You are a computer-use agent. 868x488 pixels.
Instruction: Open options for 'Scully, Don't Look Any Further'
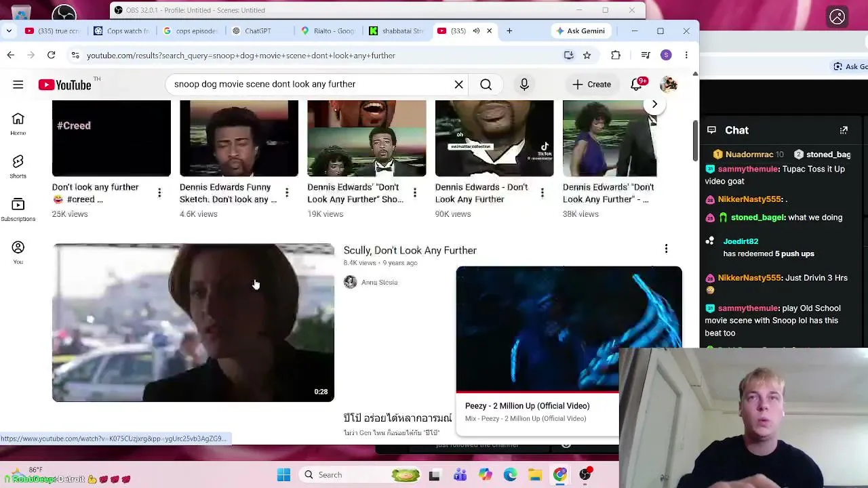(x=666, y=249)
